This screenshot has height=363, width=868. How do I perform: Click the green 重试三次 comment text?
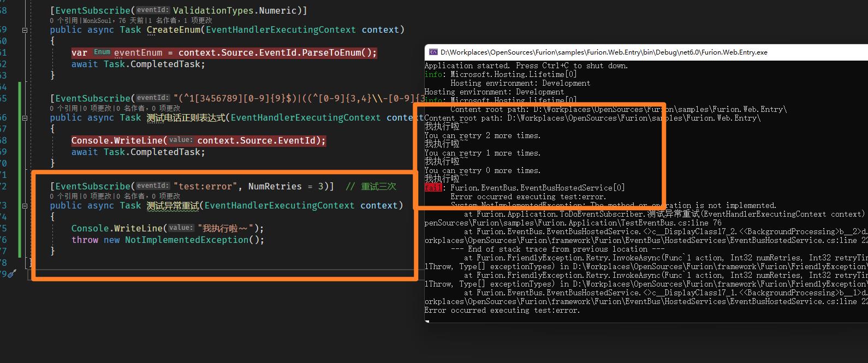pyautogui.click(x=378, y=187)
